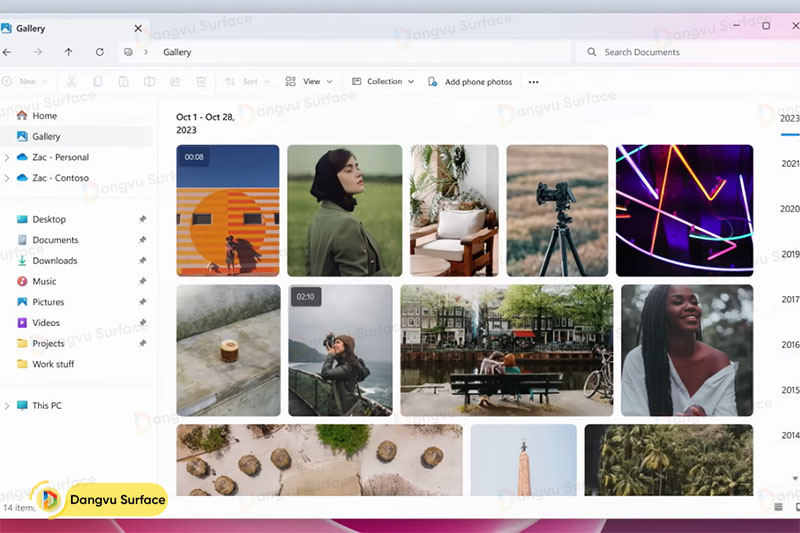
Task: Go up one folder level
Action: (x=68, y=52)
